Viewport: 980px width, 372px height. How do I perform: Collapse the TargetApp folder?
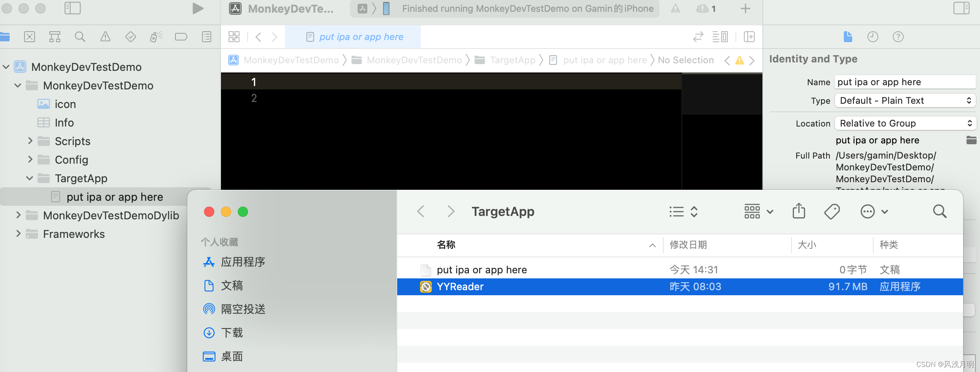coord(30,178)
